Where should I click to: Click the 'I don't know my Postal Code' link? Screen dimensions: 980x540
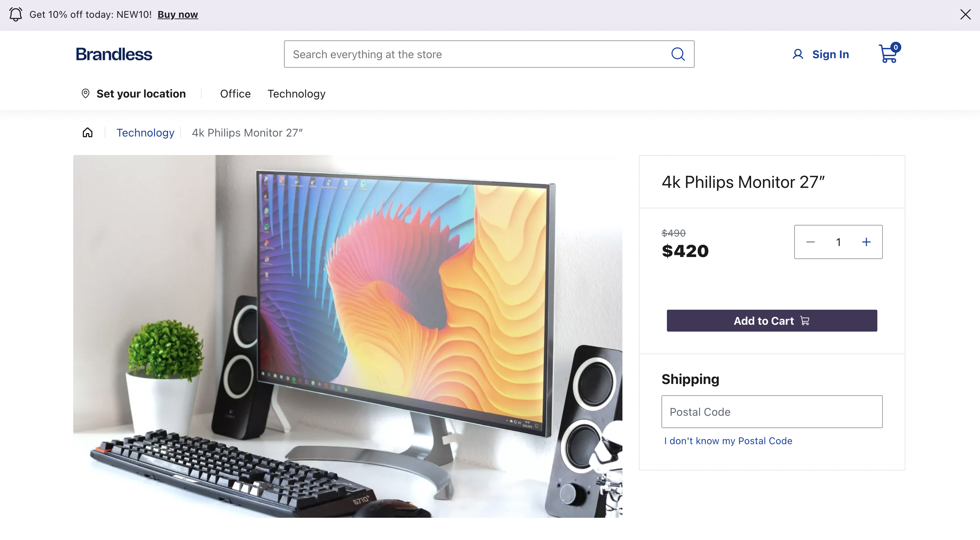[x=728, y=440]
